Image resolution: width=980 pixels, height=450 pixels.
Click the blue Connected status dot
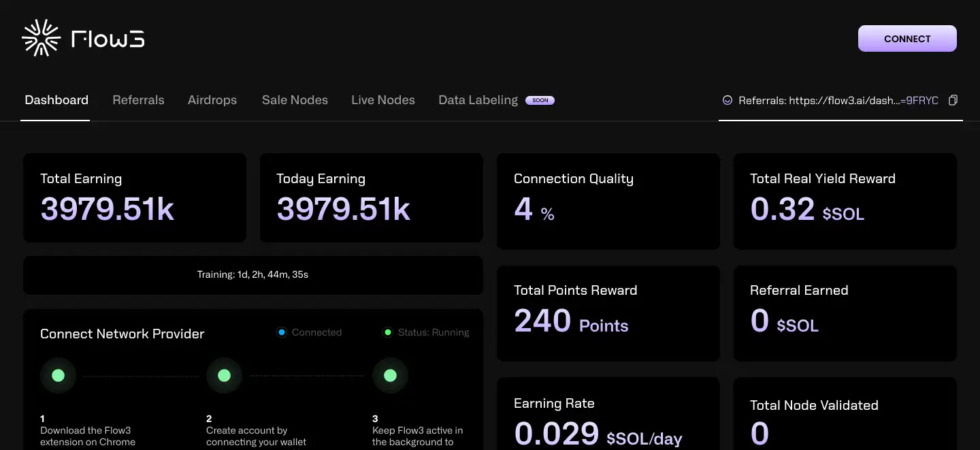tap(281, 332)
